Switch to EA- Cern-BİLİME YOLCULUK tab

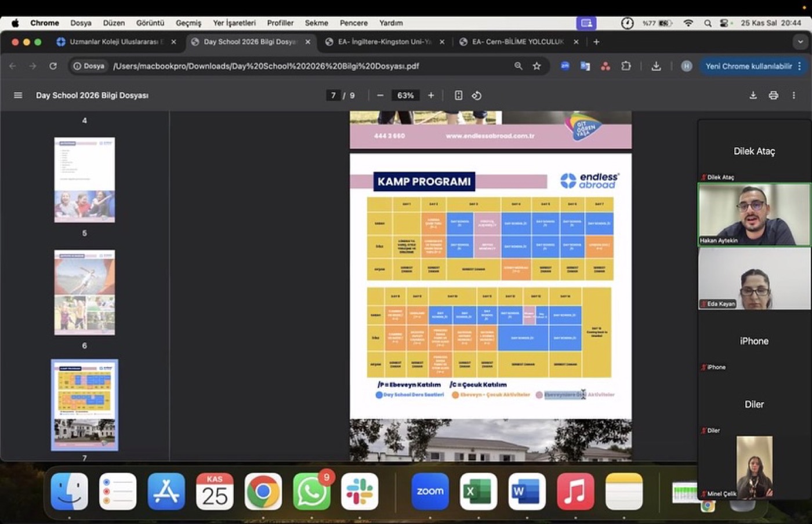coord(518,42)
